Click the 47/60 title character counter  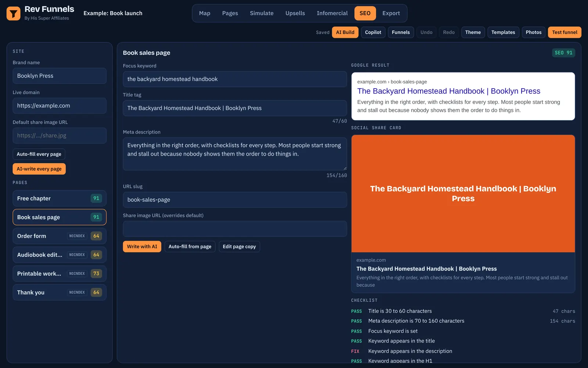click(340, 121)
